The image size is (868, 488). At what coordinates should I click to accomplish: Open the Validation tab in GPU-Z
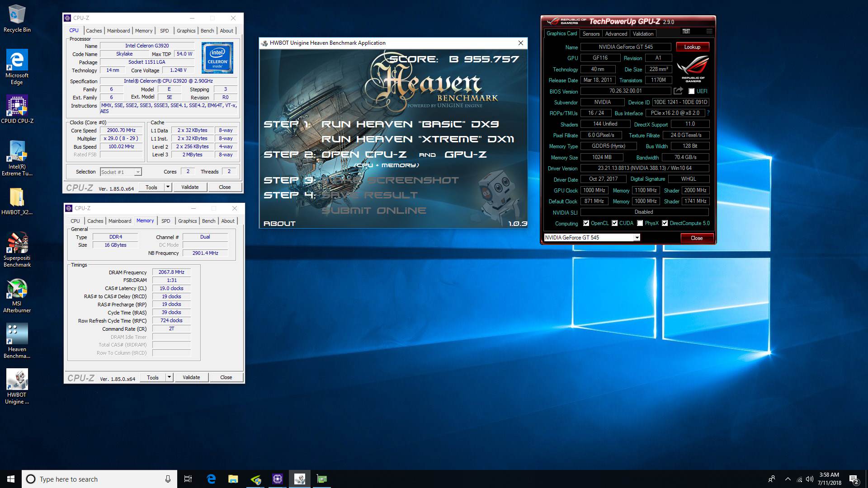point(643,34)
